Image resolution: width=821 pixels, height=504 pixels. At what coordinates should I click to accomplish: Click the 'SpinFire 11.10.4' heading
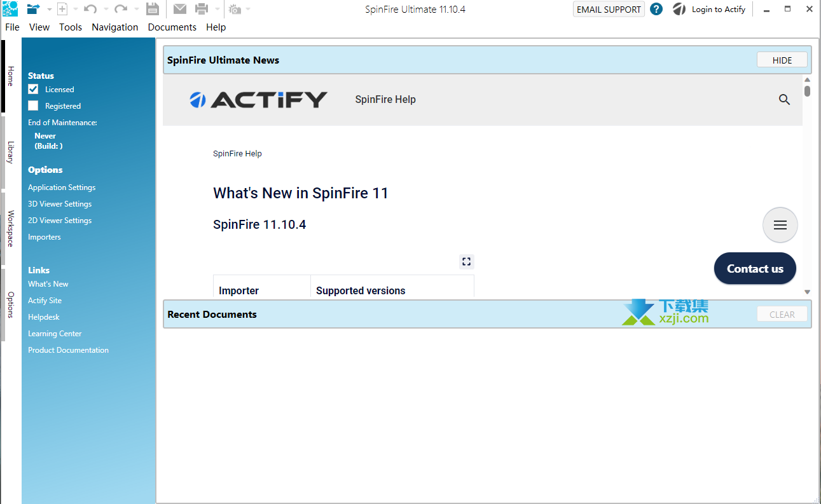pos(259,224)
